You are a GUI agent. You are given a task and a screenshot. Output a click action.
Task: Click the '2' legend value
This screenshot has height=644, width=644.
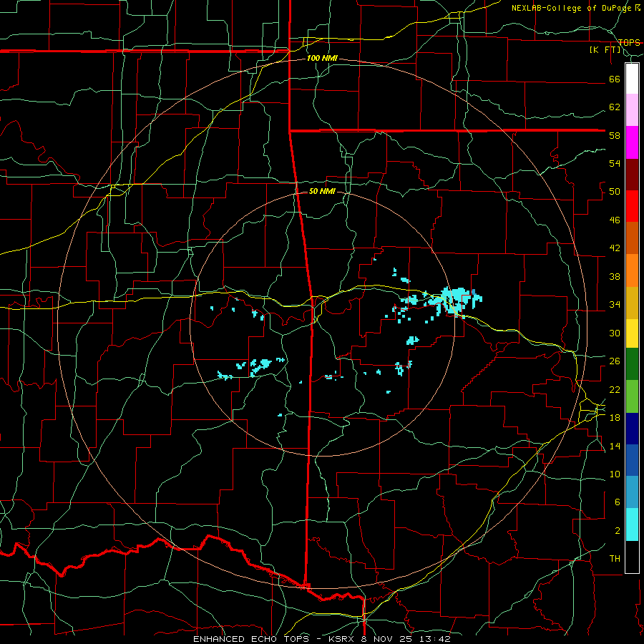click(x=617, y=531)
